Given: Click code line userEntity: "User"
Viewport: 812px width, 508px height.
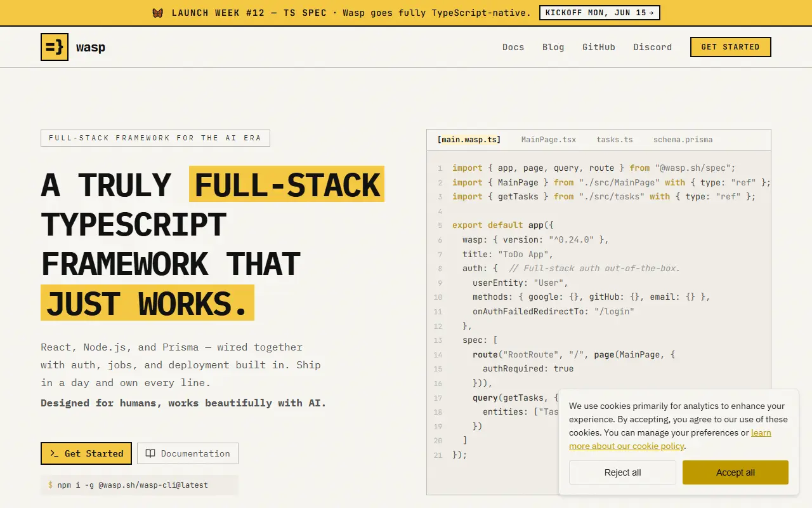Looking at the screenshot, I should pos(520,283).
